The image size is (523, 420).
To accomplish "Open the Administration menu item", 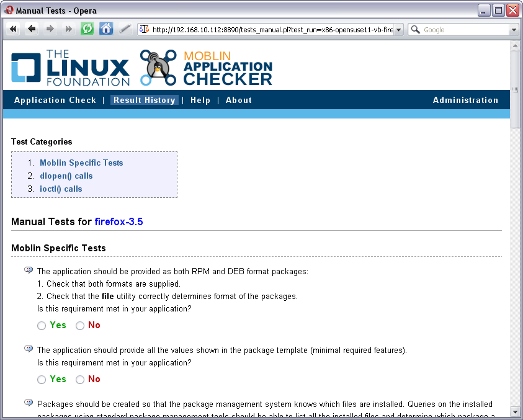I will pyautogui.click(x=466, y=100).
